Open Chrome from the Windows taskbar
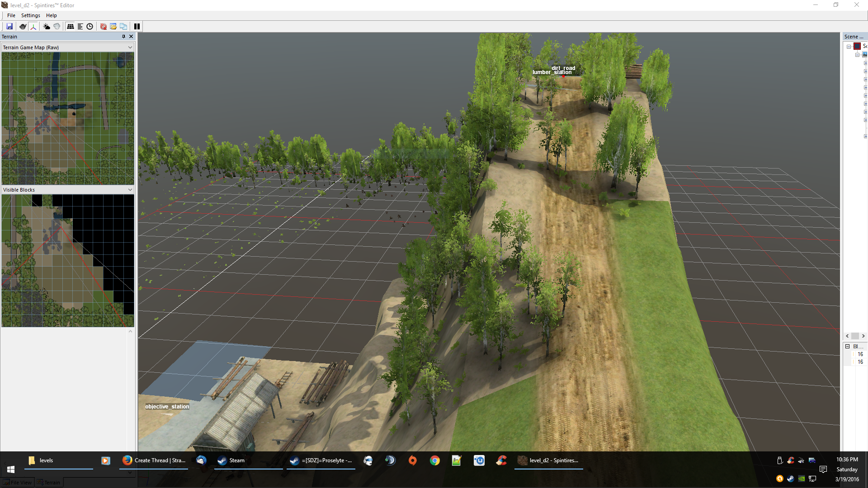 [434, 460]
